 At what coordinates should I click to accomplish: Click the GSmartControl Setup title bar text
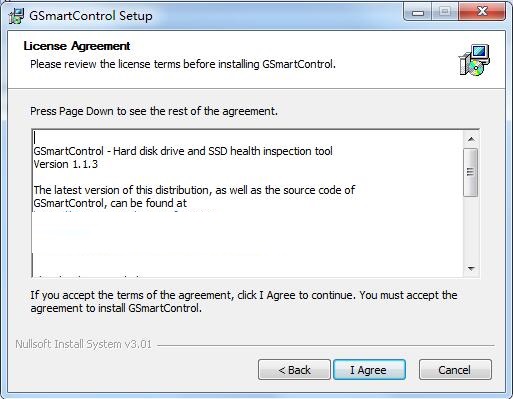(x=91, y=16)
